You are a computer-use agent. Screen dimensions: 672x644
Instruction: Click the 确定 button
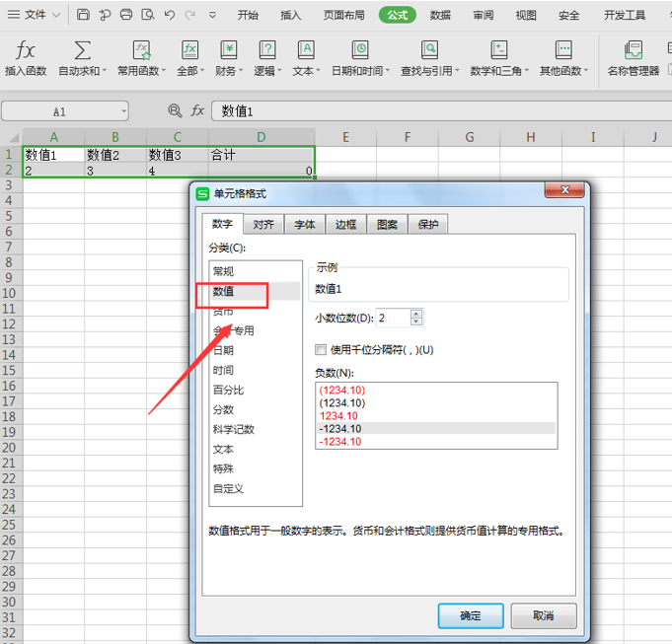pos(471,615)
